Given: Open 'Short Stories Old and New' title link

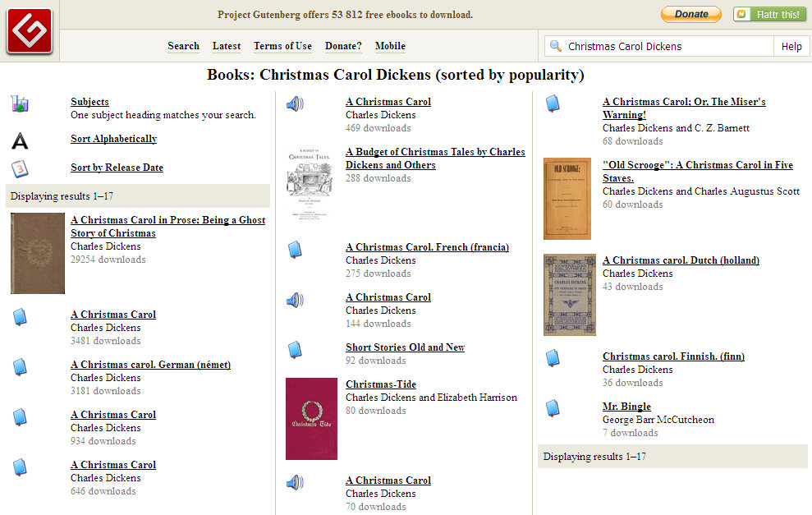Looking at the screenshot, I should pos(405,347).
